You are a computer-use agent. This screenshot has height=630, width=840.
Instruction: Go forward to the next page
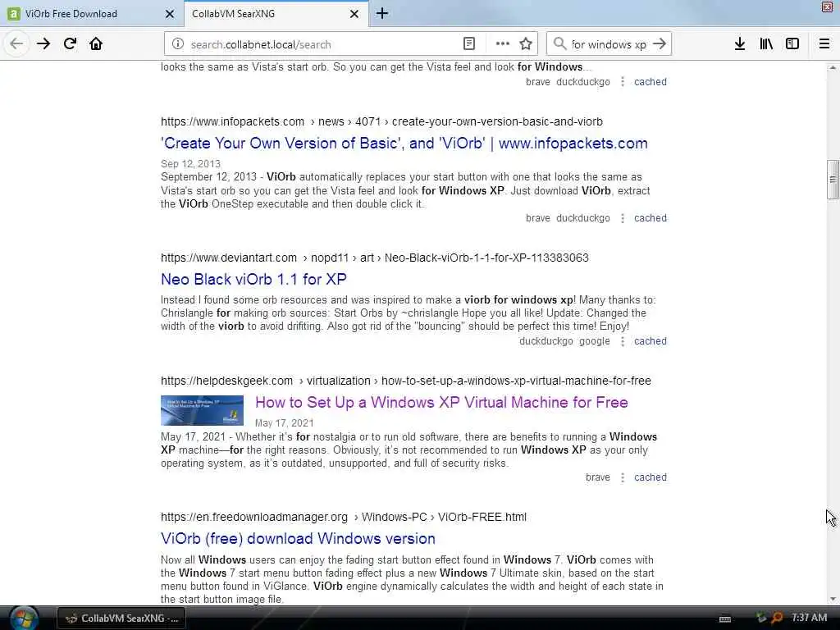click(x=43, y=44)
